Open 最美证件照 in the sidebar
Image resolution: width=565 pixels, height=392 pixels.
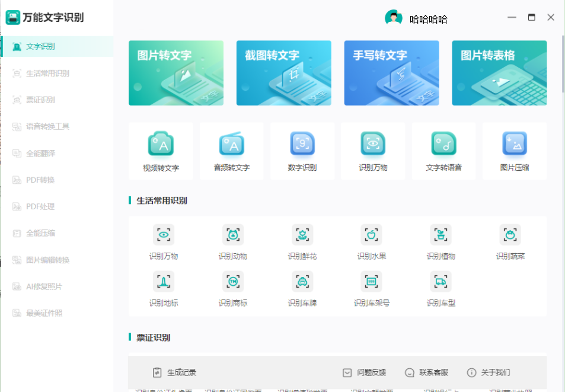(x=57, y=313)
